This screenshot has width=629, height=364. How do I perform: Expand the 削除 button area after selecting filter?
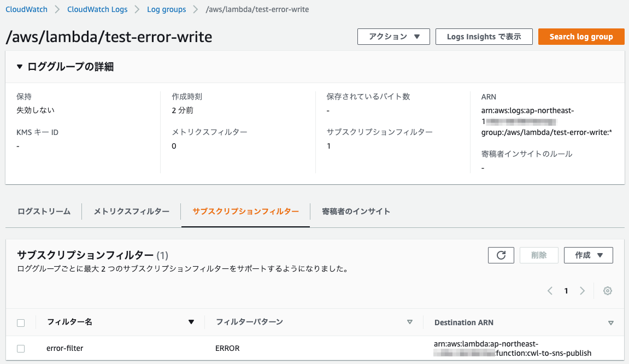[x=539, y=255]
